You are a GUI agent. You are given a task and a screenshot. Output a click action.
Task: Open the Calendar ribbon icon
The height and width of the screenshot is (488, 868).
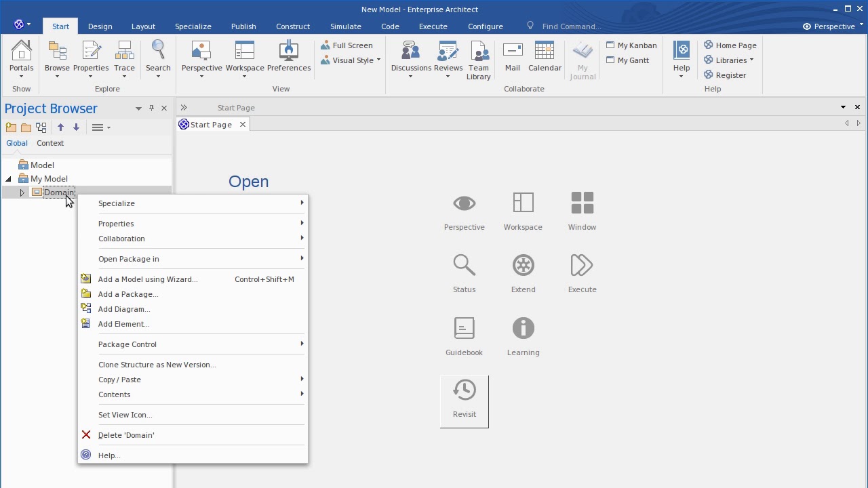pyautogui.click(x=545, y=57)
